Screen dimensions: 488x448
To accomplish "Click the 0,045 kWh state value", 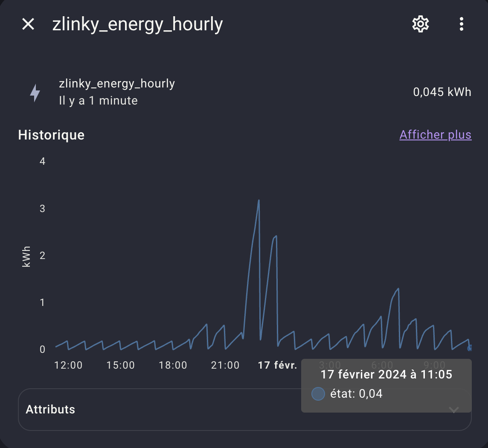I will click(x=442, y=92).
